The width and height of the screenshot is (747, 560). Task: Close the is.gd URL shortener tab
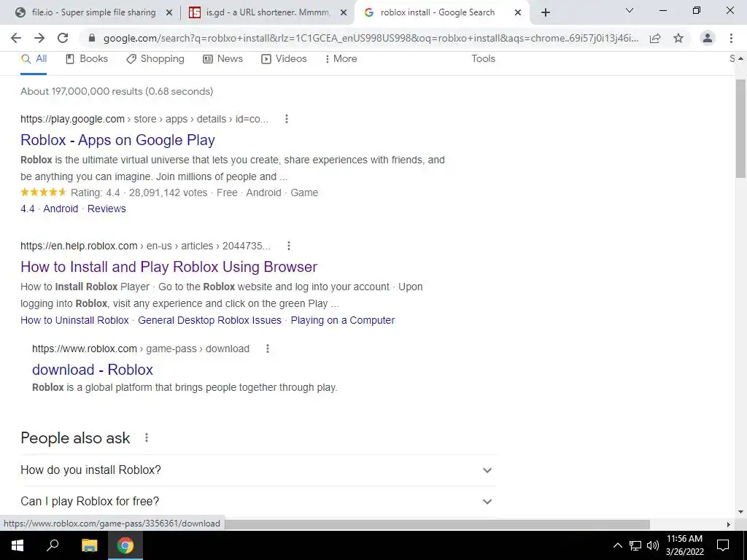pos(344,13)
